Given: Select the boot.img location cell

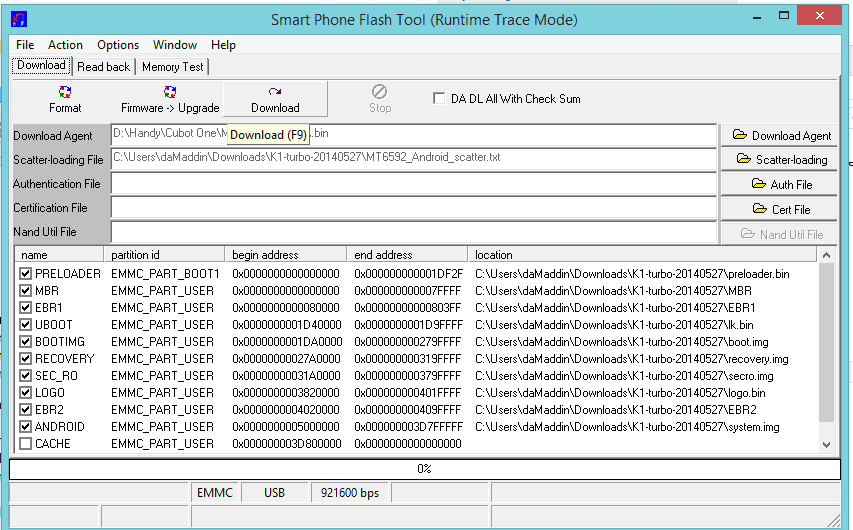Looking at the screenshot, I should (x=622, y=342).
